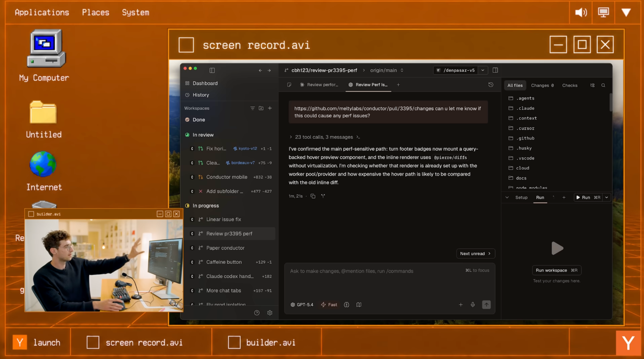Send the message with the arrow button
Viewport: 644px width, 359px height.
click(x=486, y=305)
